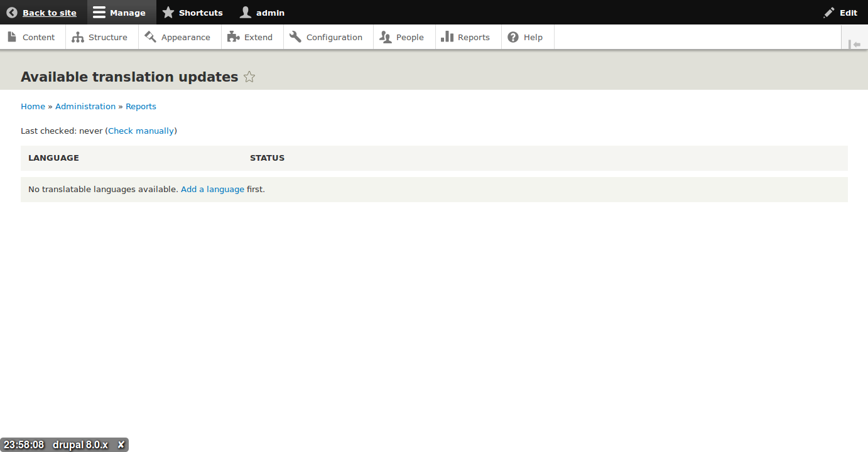
Task: Click the People users icon
Action: 386,37
